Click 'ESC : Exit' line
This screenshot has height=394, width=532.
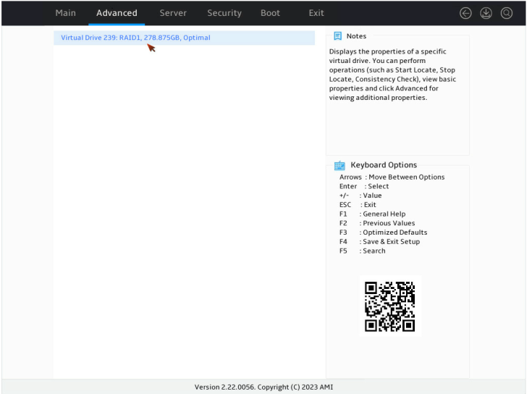point(358,205)
